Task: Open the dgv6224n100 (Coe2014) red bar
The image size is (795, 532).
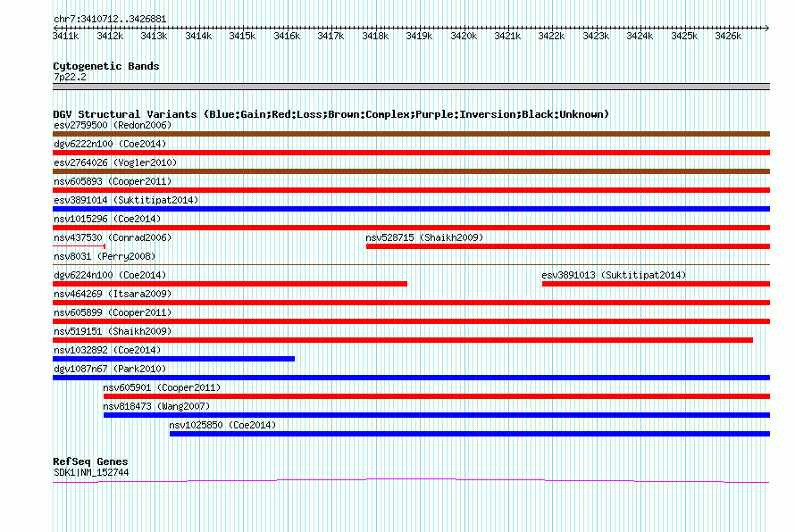Action: click(230, 284)
